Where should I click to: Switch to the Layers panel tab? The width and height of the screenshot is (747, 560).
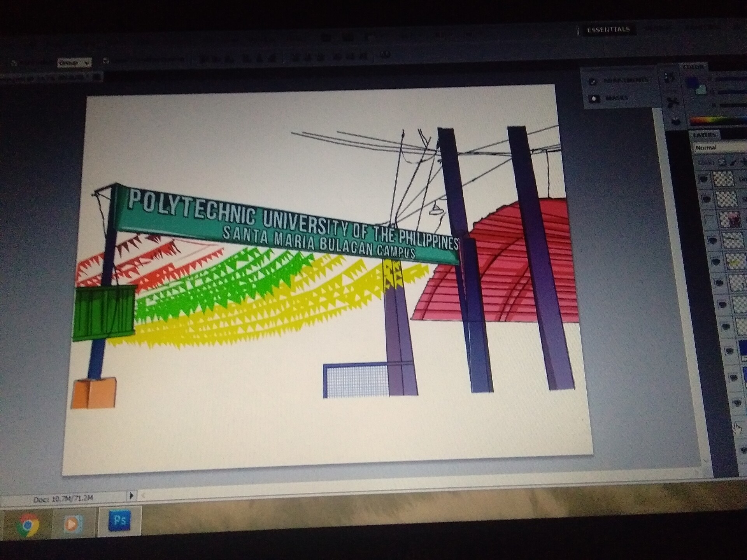[704, 135]
